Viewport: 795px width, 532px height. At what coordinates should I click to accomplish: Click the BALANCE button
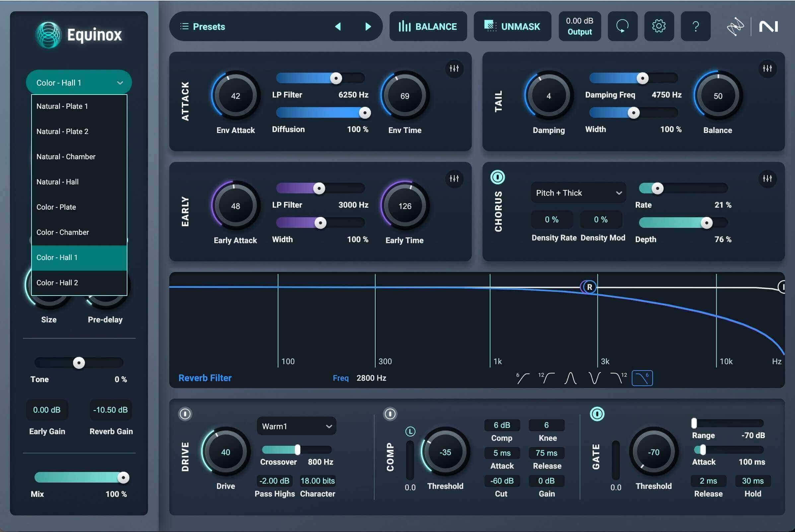click(x=428, y=27)
